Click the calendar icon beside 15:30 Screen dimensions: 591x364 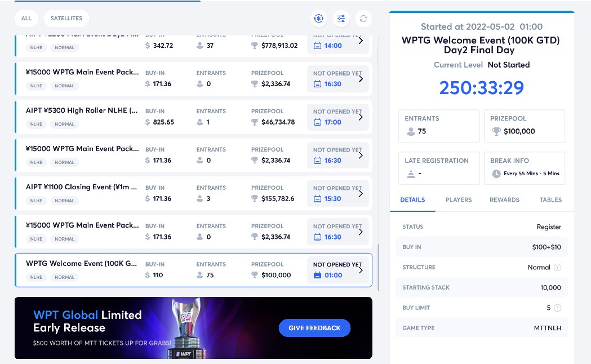317,198
